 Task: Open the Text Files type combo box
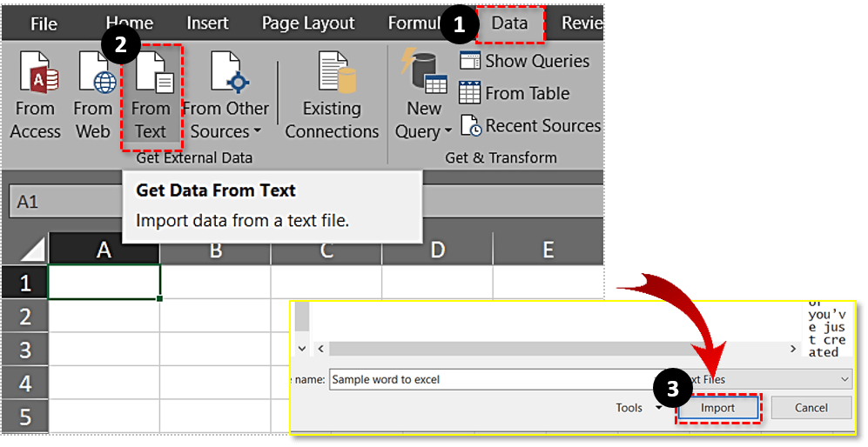click(x=764, y=379)
